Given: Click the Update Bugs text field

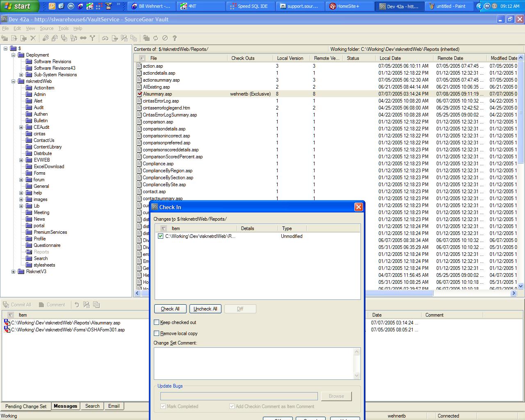Looking at the screenshot, I should (239, 396).
